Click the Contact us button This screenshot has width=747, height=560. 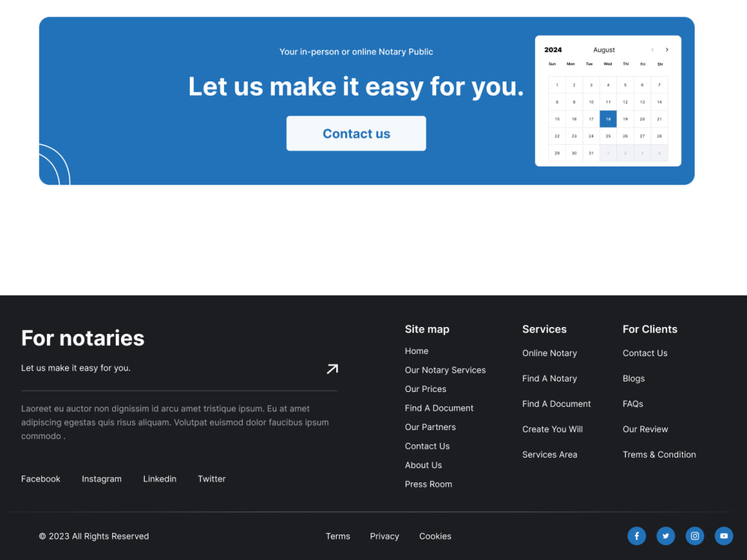356,134
